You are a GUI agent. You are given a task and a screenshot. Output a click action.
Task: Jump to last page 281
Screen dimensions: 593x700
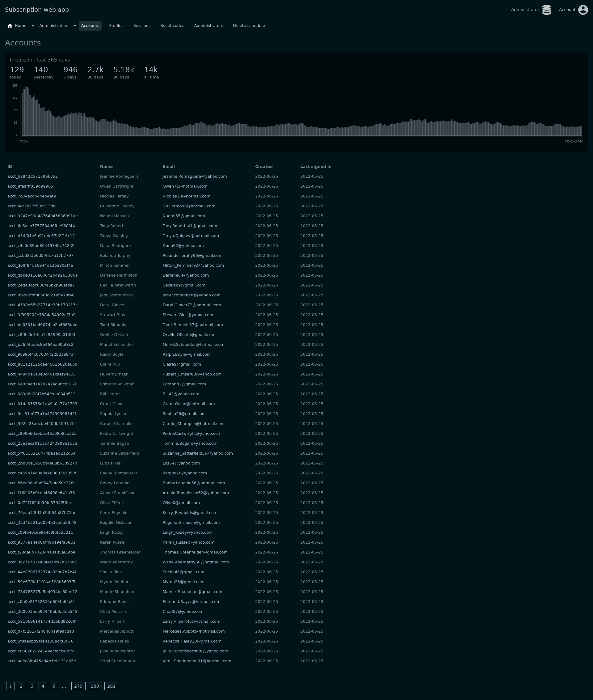(111, 686)
